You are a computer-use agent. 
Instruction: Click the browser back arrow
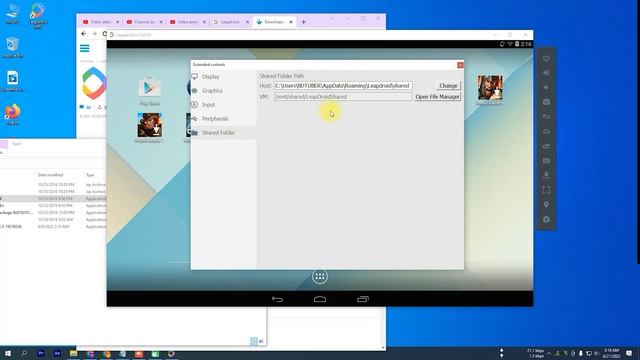click(84, 34)
